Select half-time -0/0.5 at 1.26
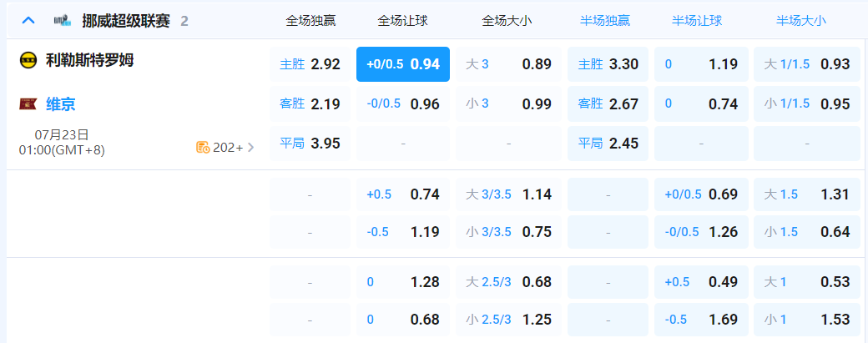This screenshot has width=868, height=343. pos(701,231)
